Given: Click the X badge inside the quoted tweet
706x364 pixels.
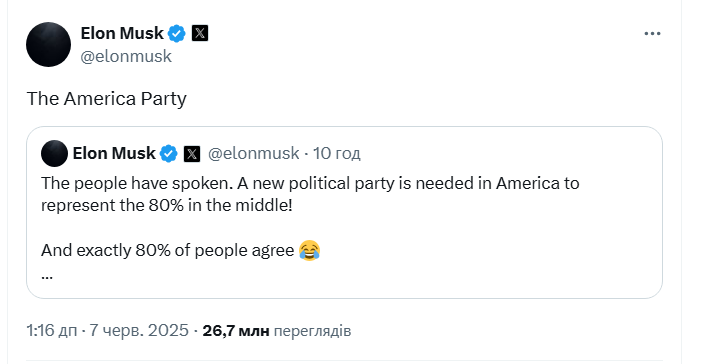Looking at the screenshot, I should click(192, 154).
